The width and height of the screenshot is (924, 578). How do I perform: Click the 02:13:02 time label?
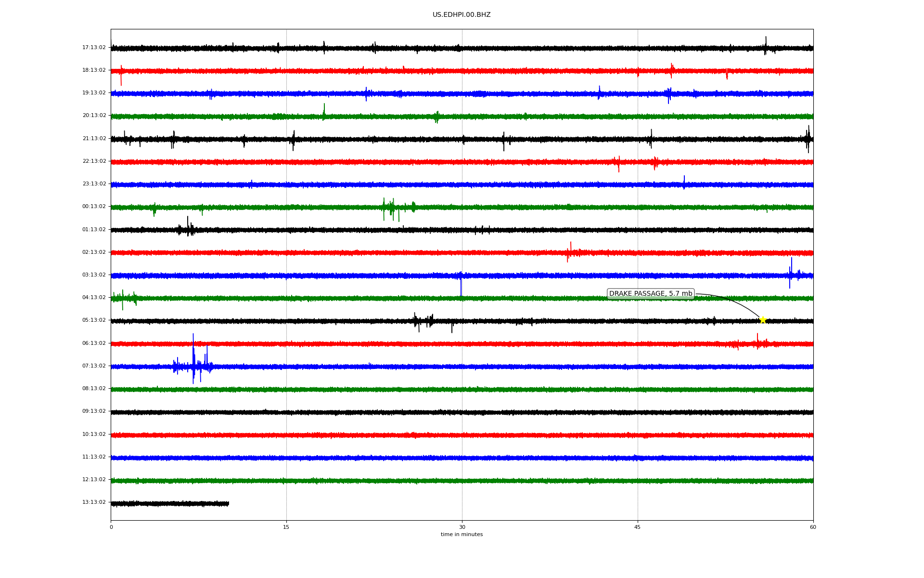pyautogui.click(x=94, y=252)
